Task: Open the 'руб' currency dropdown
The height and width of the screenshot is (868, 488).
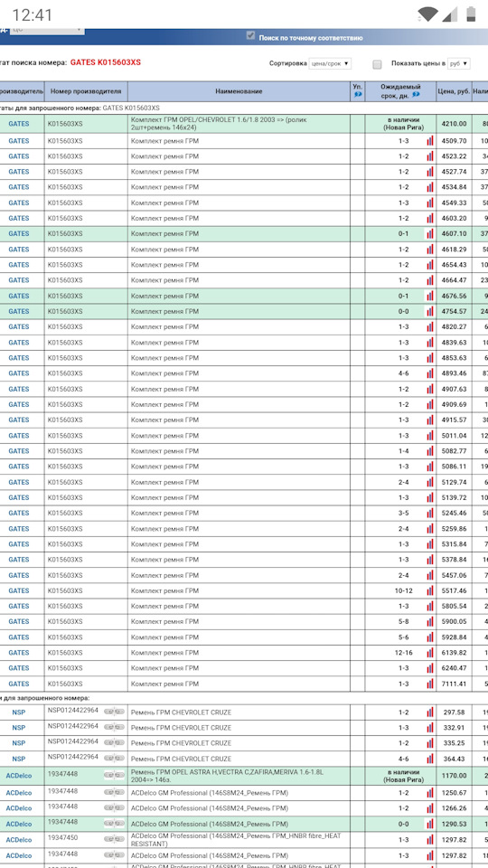Action: pyautogui.click(x=459, y=63)
